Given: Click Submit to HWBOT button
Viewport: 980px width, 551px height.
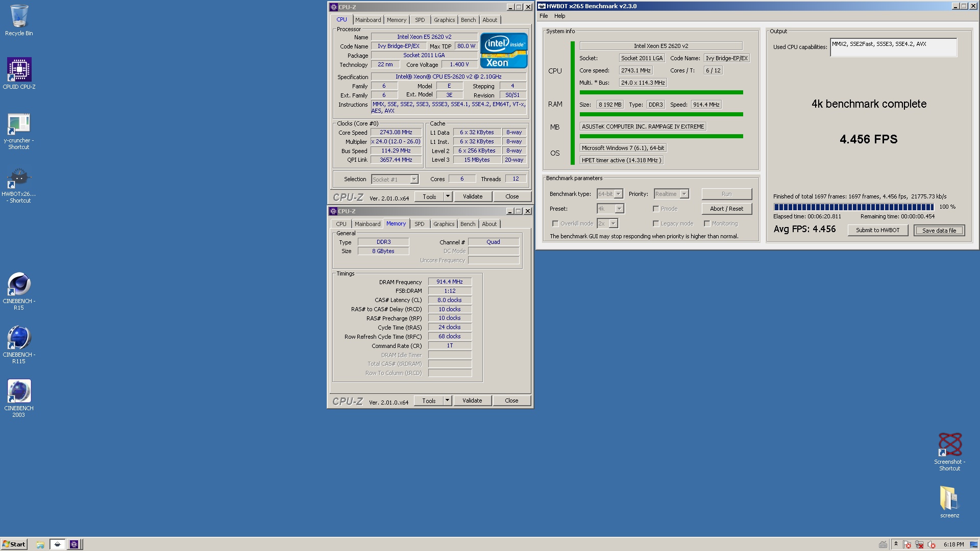Looking at the screenshot, I should point(878,230).
